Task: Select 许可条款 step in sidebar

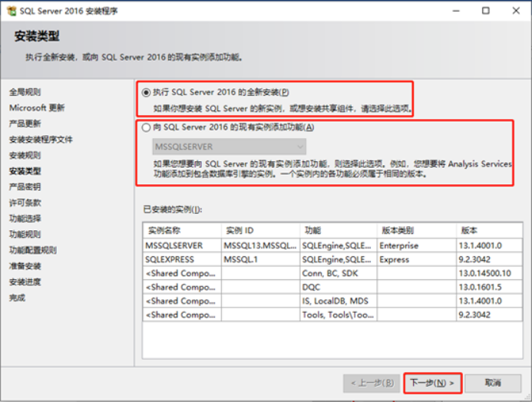Action: 25,203
